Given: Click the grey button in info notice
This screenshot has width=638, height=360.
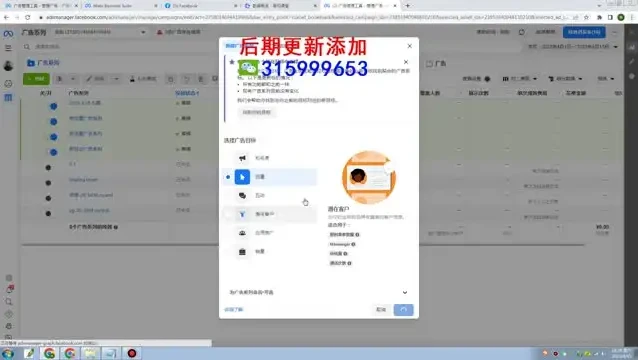Looking at the screenshot, I should (256, 112).
